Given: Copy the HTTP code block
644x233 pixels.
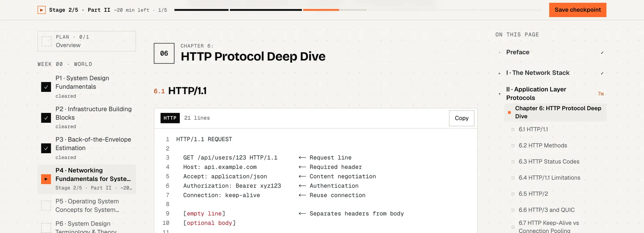Looking at the screenshot, I should coord(462,118).
